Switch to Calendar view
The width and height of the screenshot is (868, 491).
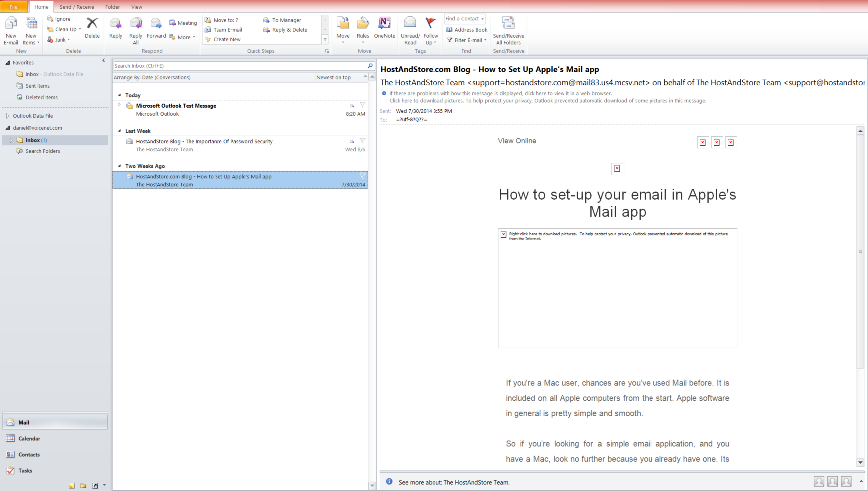55,438
